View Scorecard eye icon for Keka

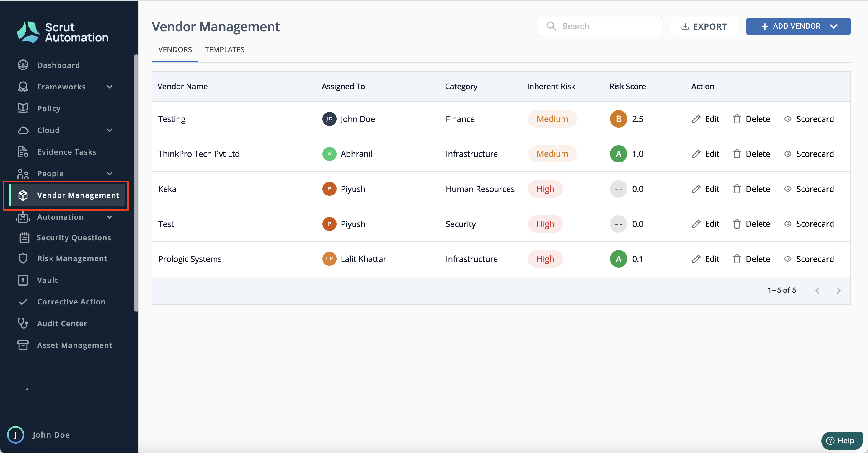(788, 189)
